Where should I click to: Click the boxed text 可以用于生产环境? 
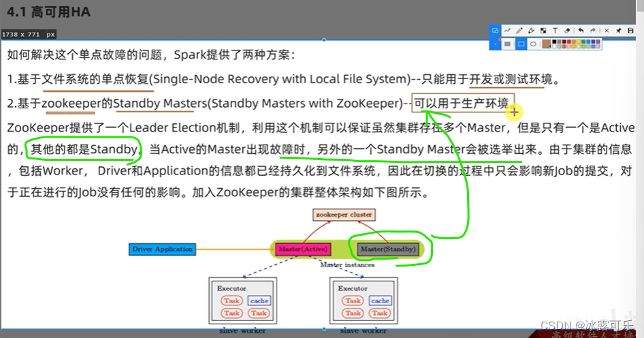tap(462, 103)
